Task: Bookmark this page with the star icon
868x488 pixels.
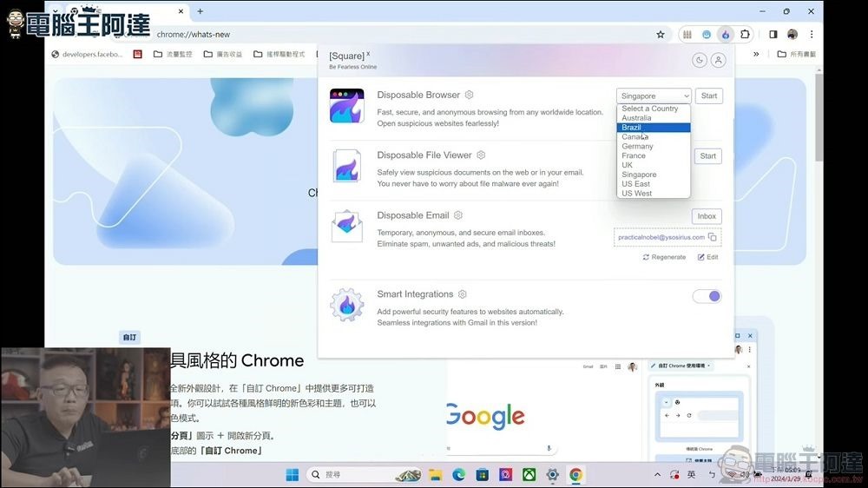Action: point(661,35)
